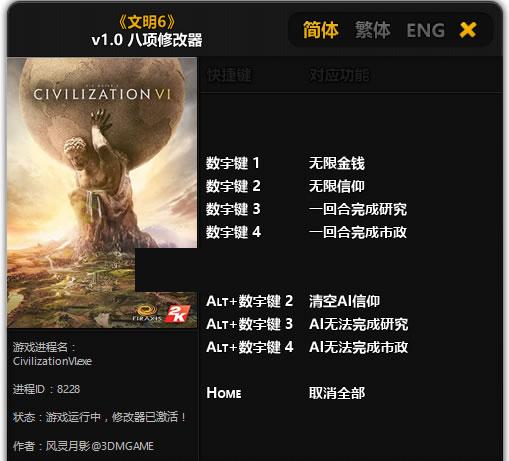Switch language to 繁体
This screenshot has width=509, height=461.
pyautogui.click(x=372, y=30)
